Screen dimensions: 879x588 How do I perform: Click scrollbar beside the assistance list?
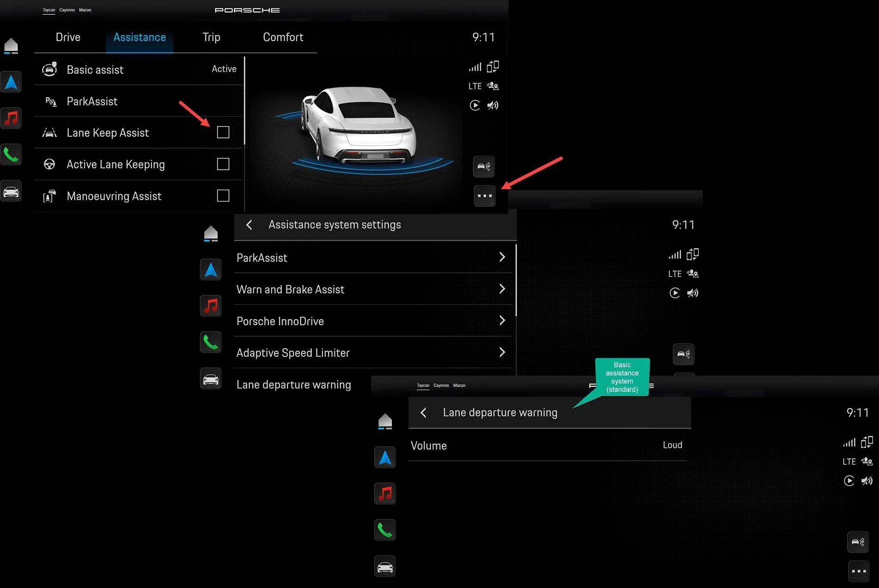coord(244,101)
